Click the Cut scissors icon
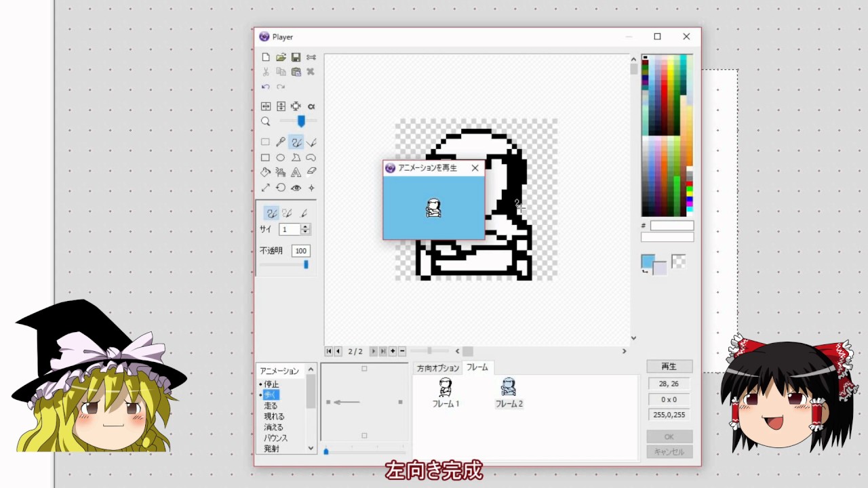 [266, 72]
